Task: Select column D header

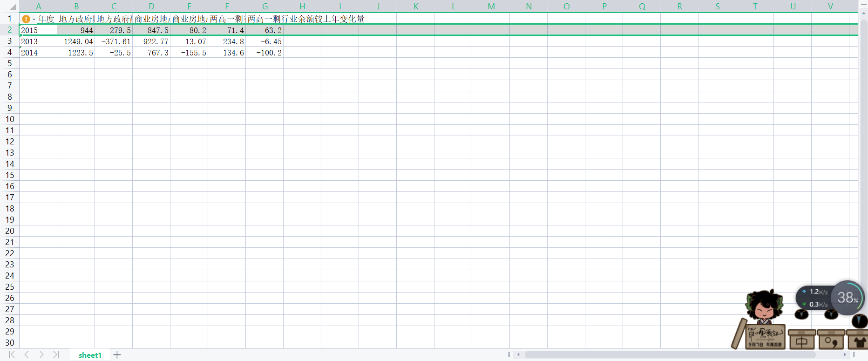Action: [151, 7]
